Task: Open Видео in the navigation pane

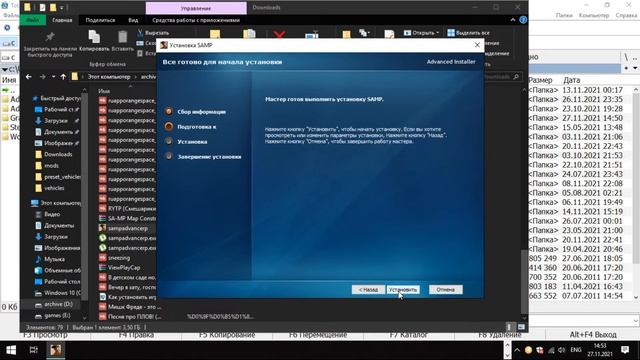Action: pos(48,214)
